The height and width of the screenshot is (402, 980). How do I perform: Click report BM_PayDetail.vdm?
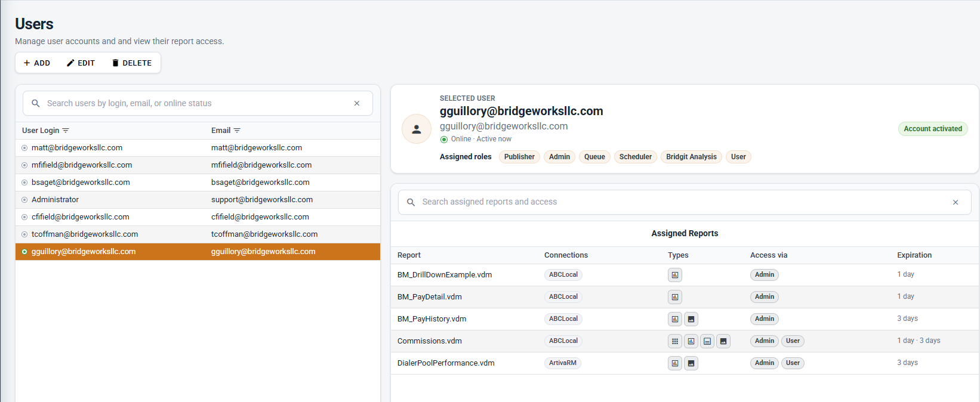coord(430,297)
